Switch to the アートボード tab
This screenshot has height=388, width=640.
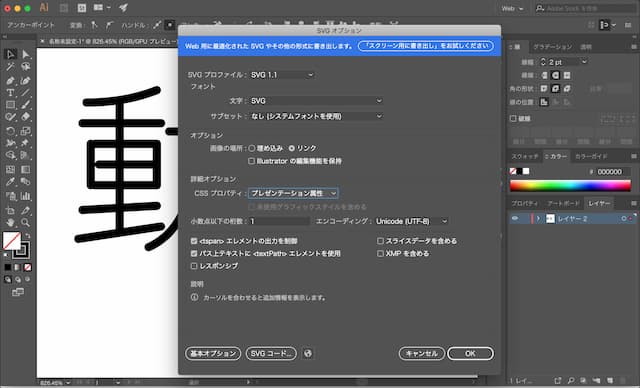[563, 203]
